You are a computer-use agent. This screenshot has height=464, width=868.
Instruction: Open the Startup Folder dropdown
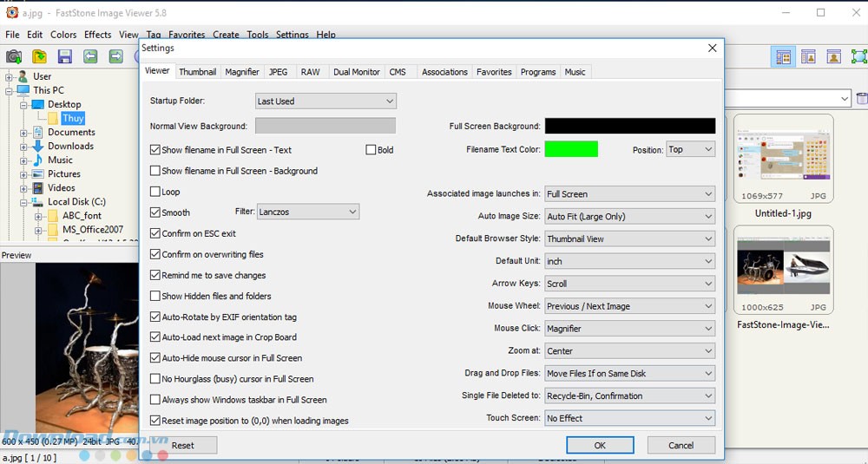(x=325, y=101)
